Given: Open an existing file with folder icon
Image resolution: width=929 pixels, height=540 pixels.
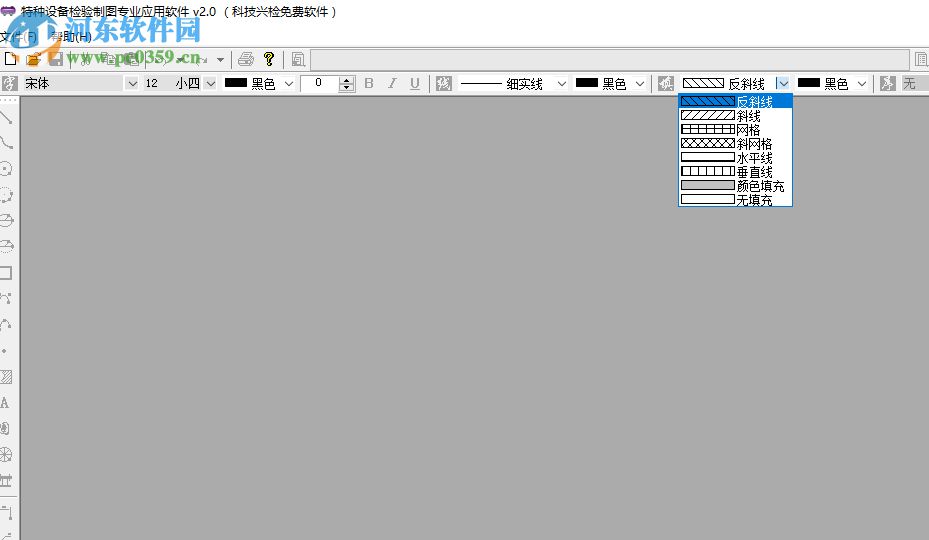Looking at the screenshot, I should [33, 59].
